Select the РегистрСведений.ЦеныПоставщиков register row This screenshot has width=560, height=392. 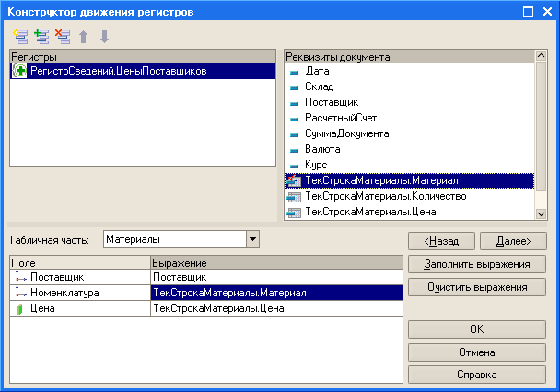coord(143,71)
